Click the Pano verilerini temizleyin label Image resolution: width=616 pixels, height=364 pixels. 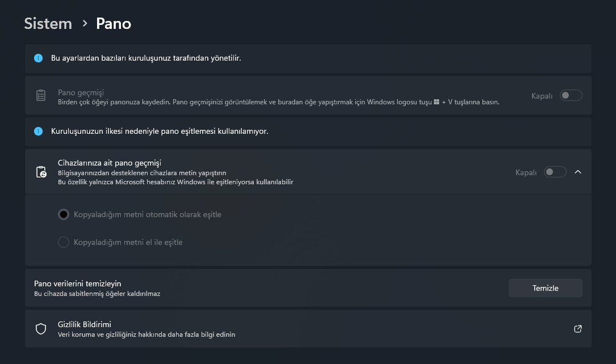(x=78, y=283)
